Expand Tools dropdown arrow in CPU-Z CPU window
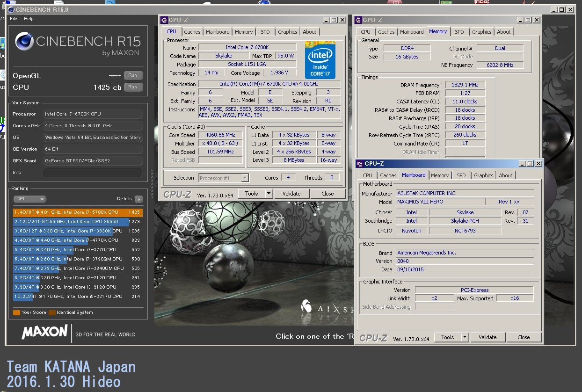 click(269, 194)
